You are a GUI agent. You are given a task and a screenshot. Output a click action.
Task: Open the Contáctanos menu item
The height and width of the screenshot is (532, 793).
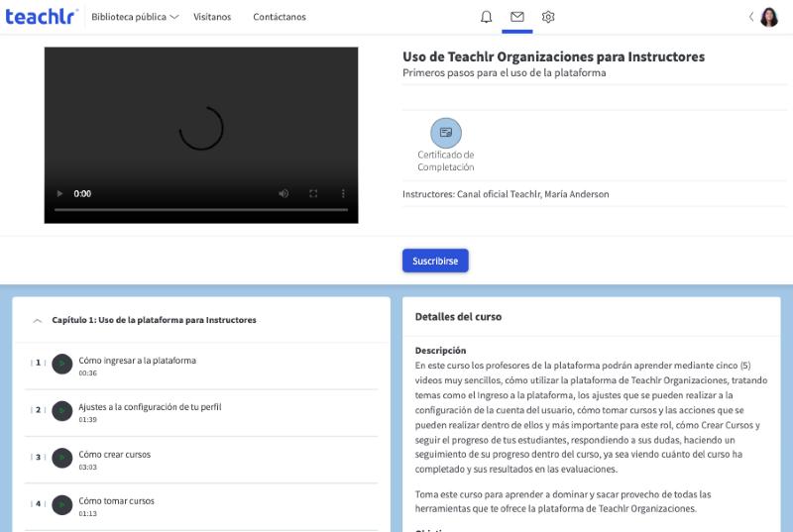(x=280, y=17)
